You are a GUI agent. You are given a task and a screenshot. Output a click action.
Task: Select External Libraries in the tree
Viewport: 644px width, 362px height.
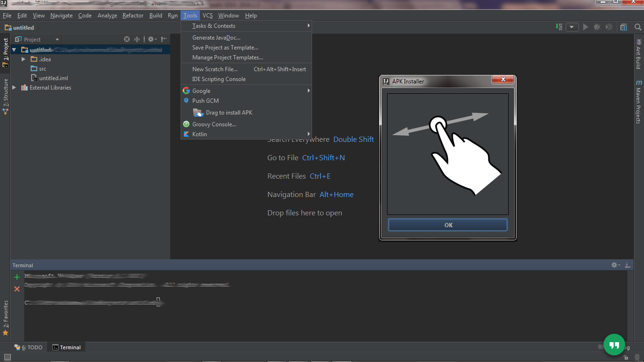coord(46,88)
